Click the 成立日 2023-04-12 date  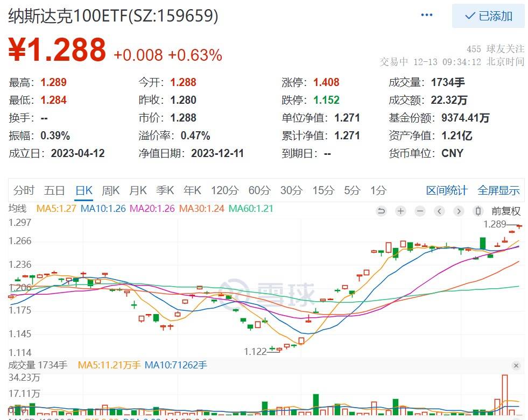click(78, 153)
